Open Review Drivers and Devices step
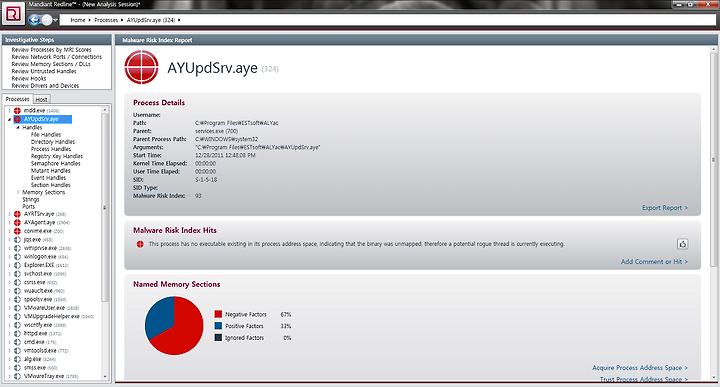The height and width of the screenshot is (387, 720). [x=45, y=86]
